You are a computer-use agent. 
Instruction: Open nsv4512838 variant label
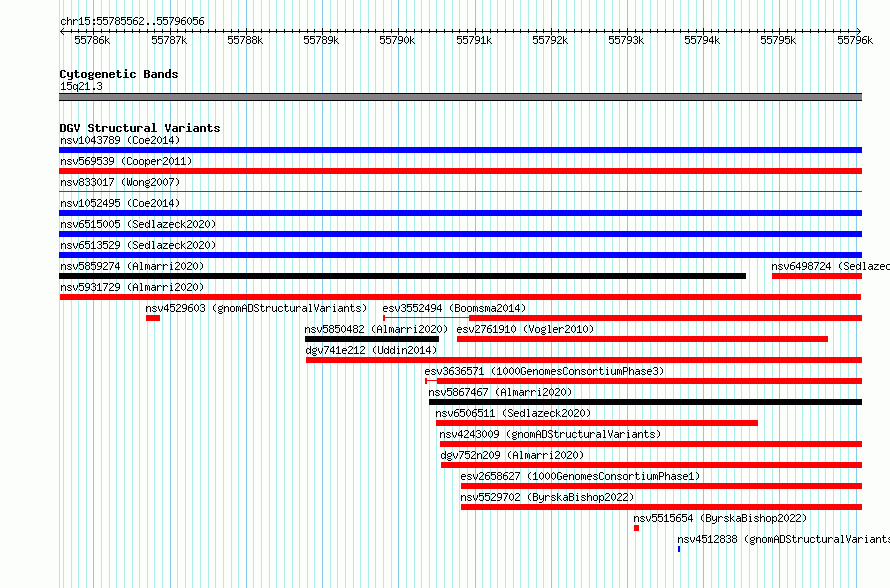point(783,539)
